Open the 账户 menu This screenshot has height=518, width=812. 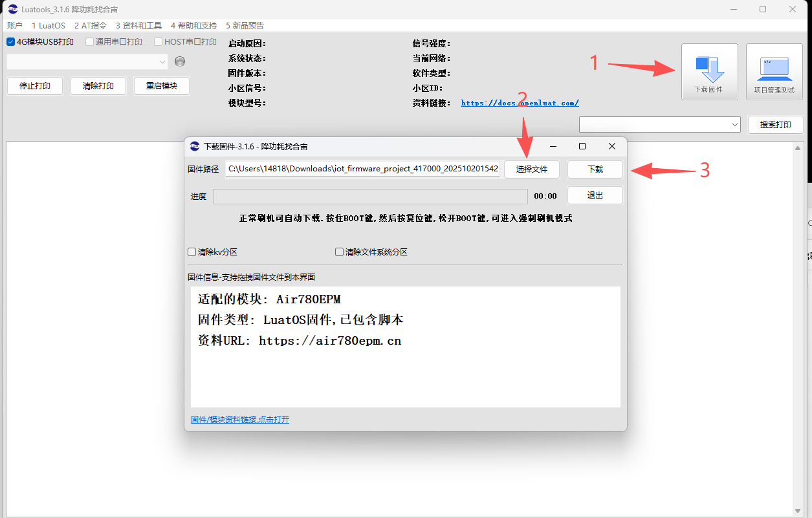pos(15,25)
